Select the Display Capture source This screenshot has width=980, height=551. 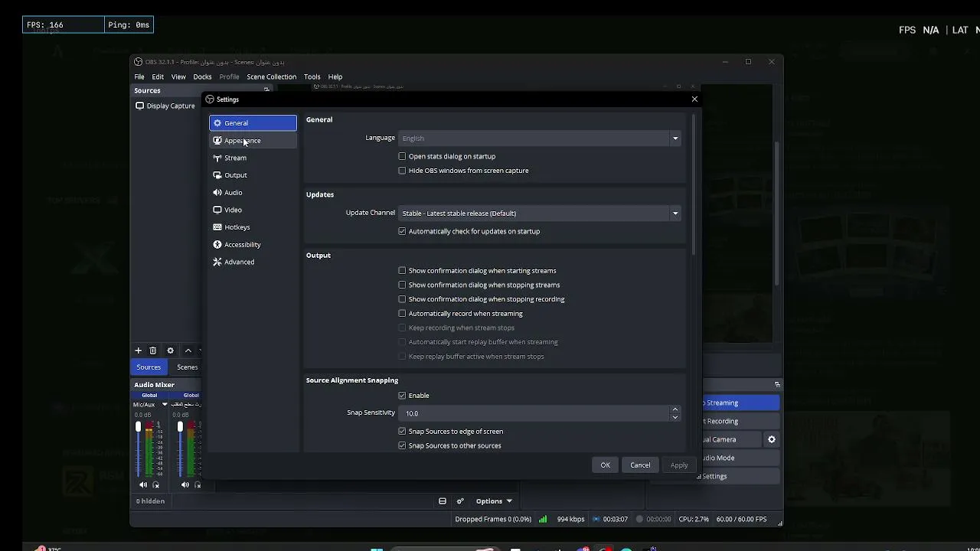[x=166, y=106]
